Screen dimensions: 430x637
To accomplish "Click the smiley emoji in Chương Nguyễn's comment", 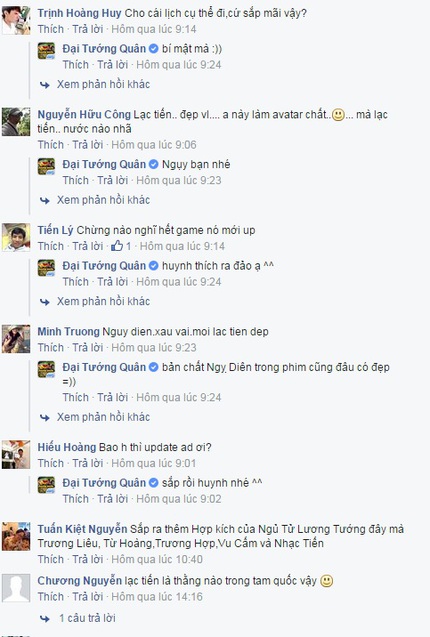I will tap(326, 581).
